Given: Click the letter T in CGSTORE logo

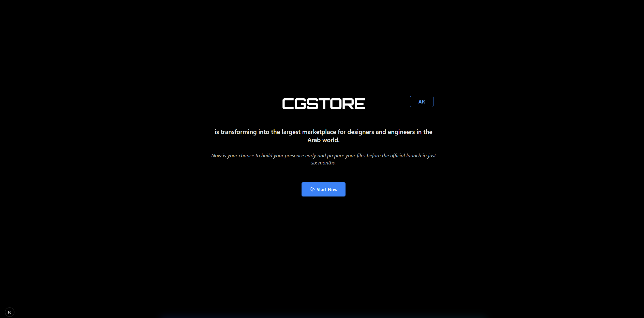Looking at the screenshot, I should pyautogui.click(x=324, y=104).
